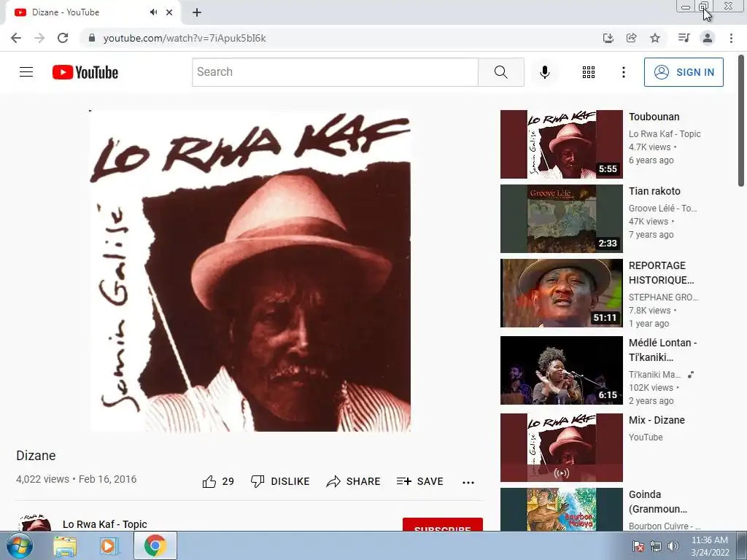This screenshot has width=747, height=560.
Task: Go to YouTube home via logo
Action: click(85, 72)
